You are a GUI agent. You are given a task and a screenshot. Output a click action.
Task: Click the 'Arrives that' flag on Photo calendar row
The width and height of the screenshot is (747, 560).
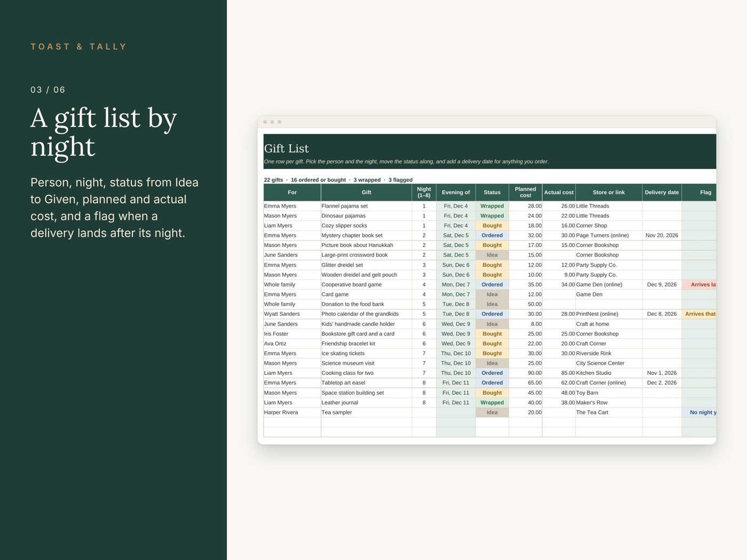699,314
